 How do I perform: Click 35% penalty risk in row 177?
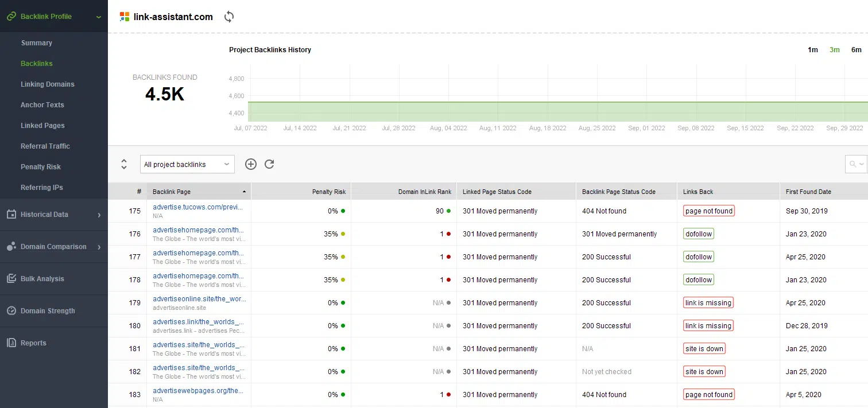pyautogui.click(x=331, y=257)
